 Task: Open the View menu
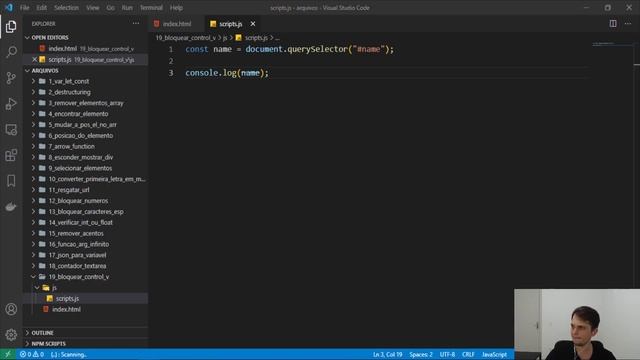click(93, 8)
